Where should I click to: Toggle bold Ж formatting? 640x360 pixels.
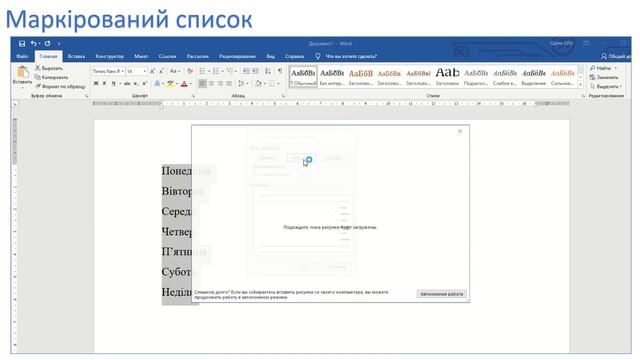click(x=96, y=84)
